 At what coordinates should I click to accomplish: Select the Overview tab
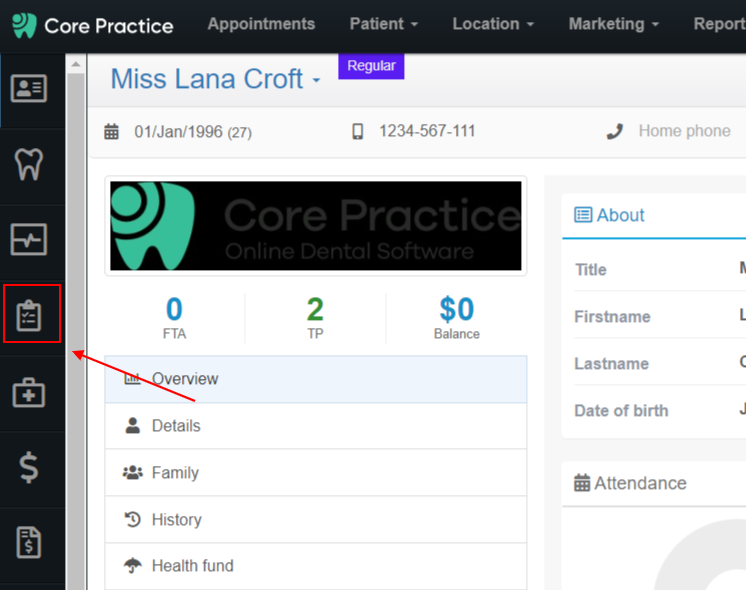pyautogui.click(x=316, y=379)
